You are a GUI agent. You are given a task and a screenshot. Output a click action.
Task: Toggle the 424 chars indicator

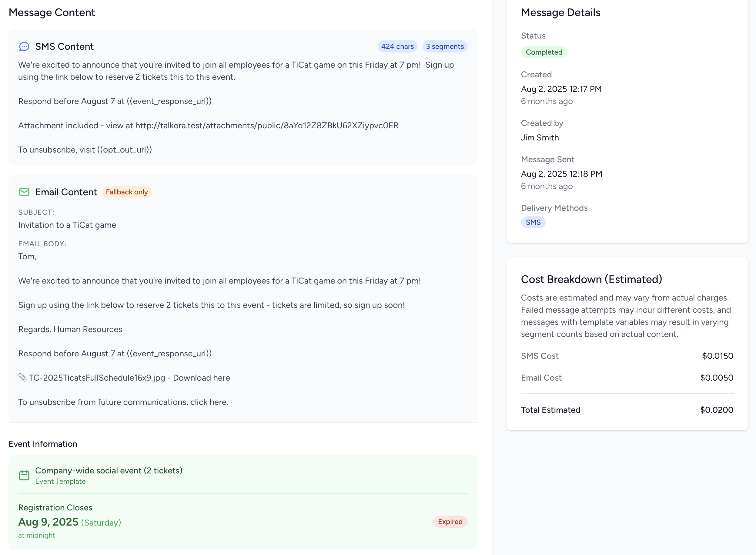click(x=397, y=46)
